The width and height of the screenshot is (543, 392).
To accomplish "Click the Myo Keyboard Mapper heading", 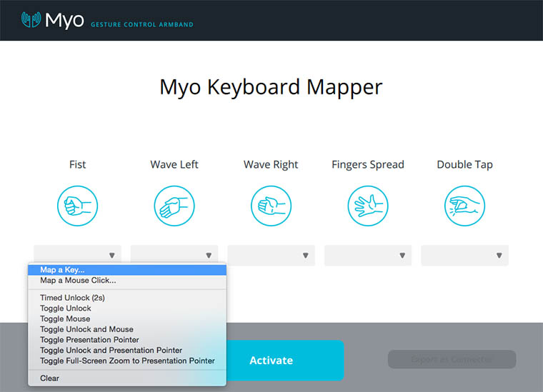I will [271, 87].
